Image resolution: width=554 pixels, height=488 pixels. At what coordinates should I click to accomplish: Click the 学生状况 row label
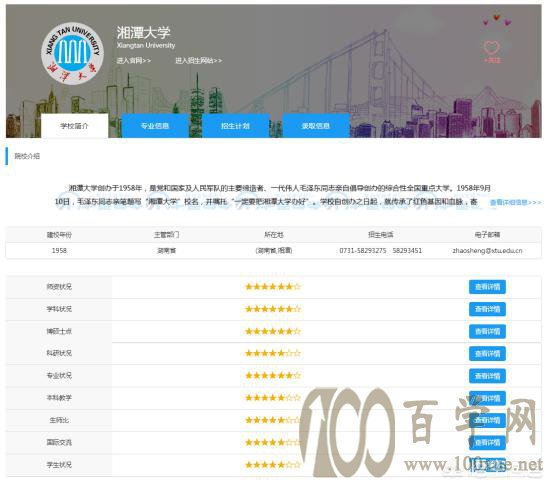point(59,465)
